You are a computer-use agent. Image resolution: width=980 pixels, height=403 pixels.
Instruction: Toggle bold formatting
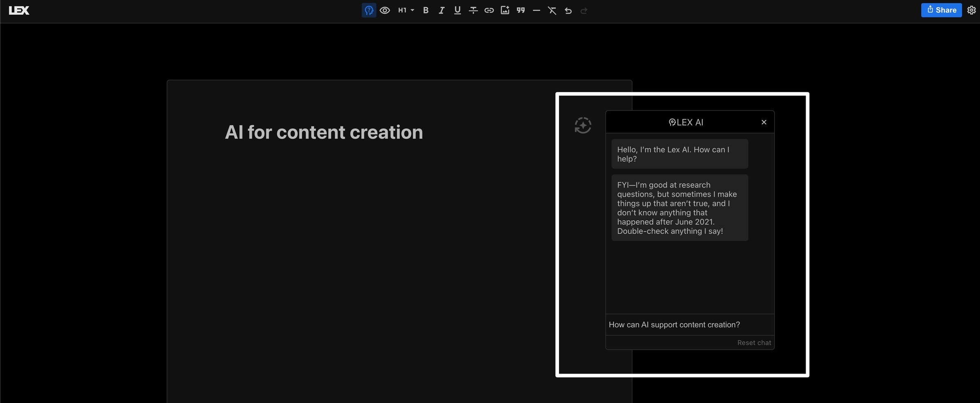(x=425, y=10)
